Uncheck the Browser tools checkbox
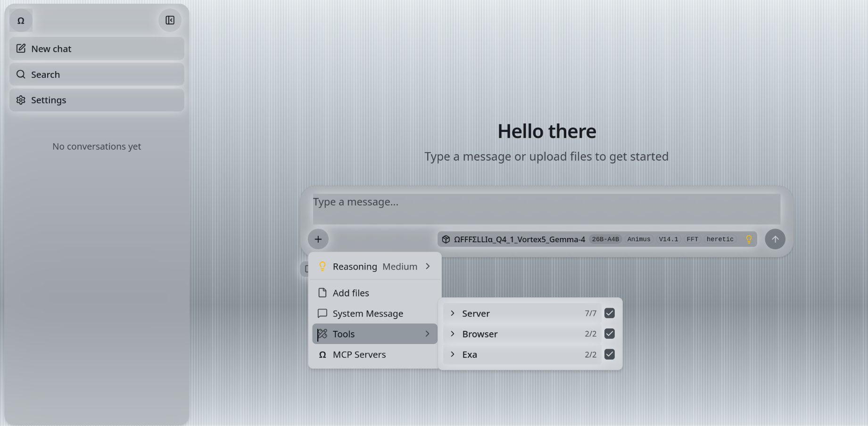868x426 pixels. coord(610,334)
